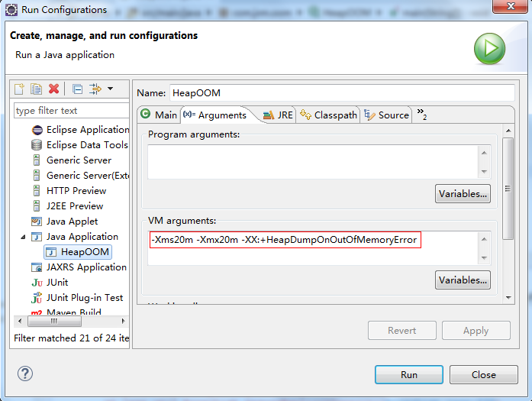Open Variables for VM arguments
532x401 pixels.
click(463, 280)
